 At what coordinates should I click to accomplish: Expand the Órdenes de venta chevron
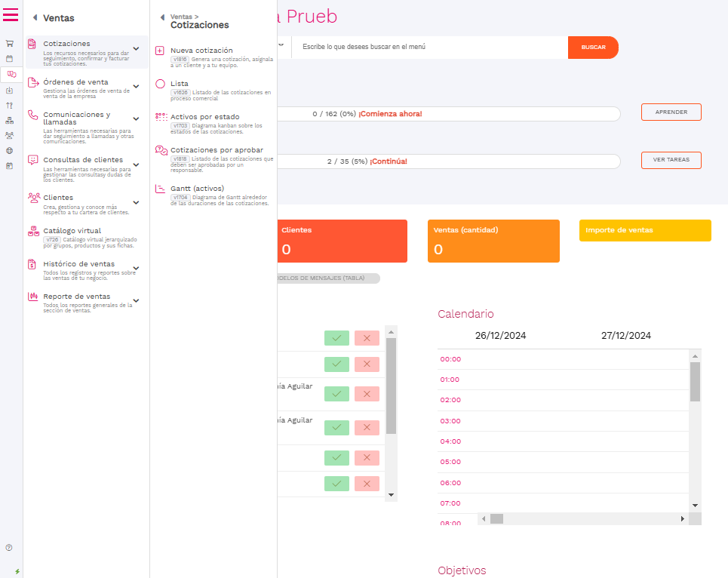pyautogui.click(x=137, y=86)
